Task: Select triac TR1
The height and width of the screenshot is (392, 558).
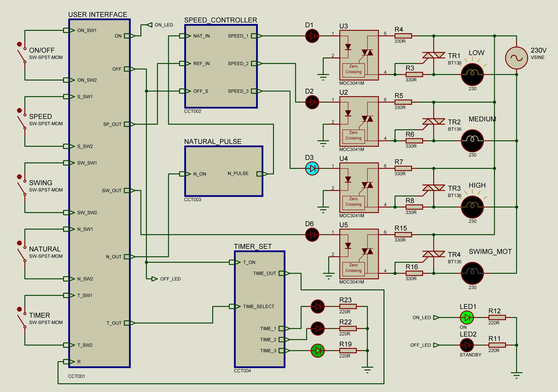Action: [x=434, y=55]
